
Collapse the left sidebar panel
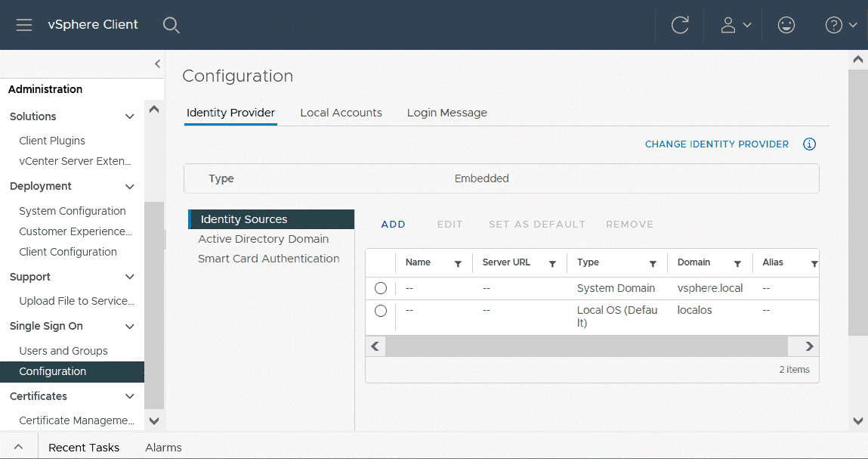157,64
